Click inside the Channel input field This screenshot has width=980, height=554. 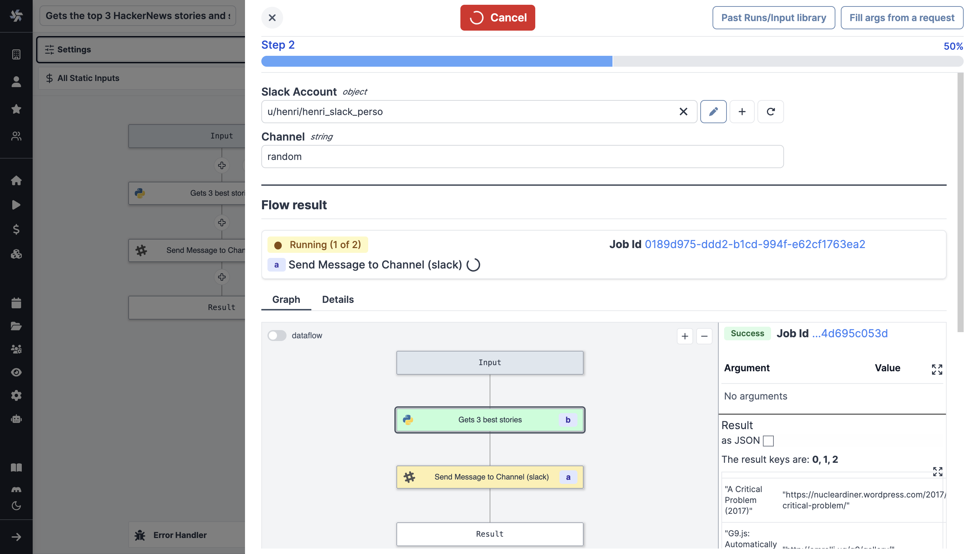522,156
